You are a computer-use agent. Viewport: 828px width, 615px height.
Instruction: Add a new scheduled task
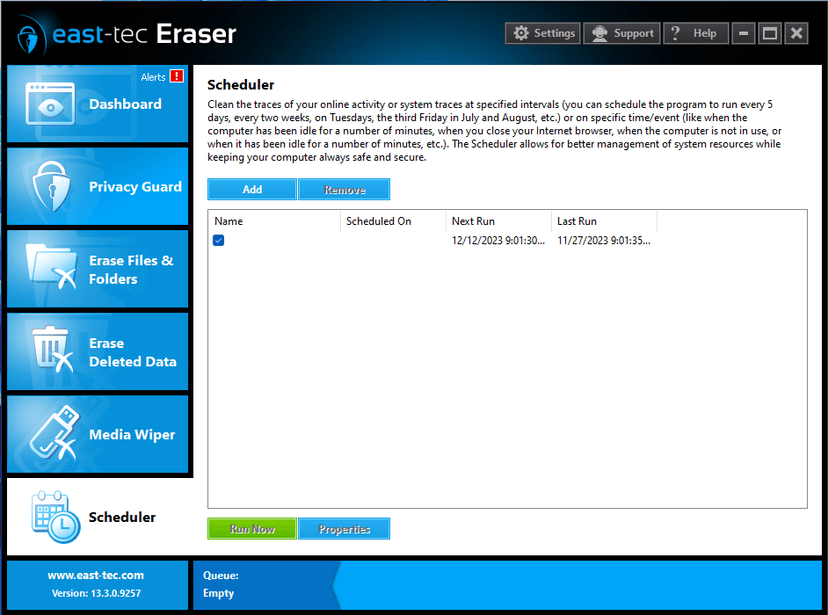(x=252, y=189)
